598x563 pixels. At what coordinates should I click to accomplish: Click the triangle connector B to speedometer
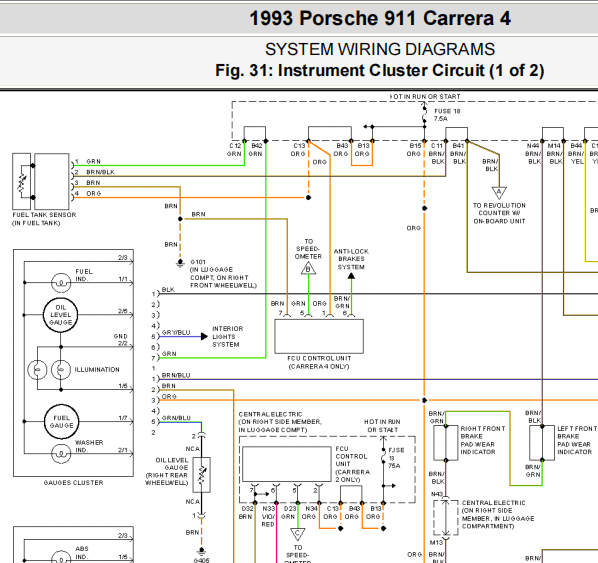coord(308,269)
